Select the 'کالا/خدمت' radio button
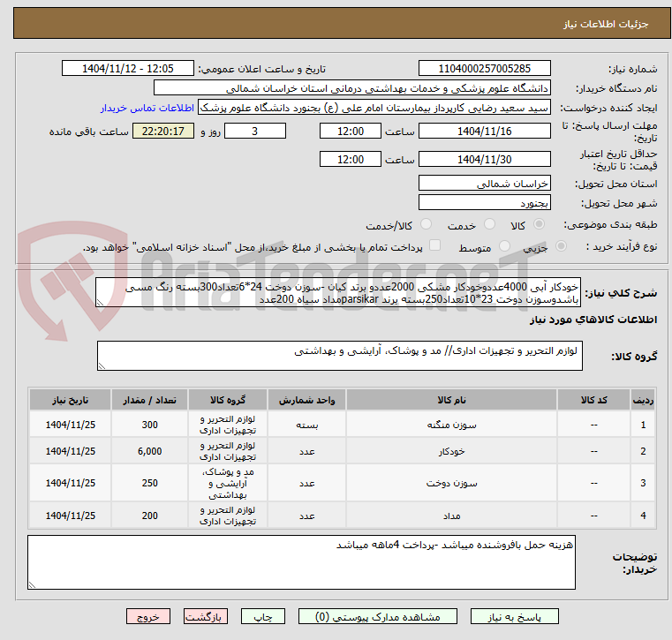The height and width of the screenshot is (640, 672). click(x=426, y=224)
